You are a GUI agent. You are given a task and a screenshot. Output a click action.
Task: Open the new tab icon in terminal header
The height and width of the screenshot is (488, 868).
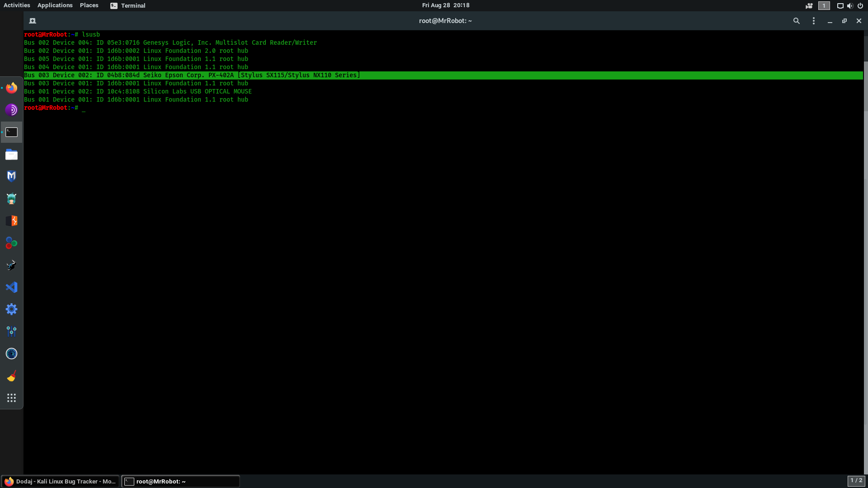tap(33, 21)
